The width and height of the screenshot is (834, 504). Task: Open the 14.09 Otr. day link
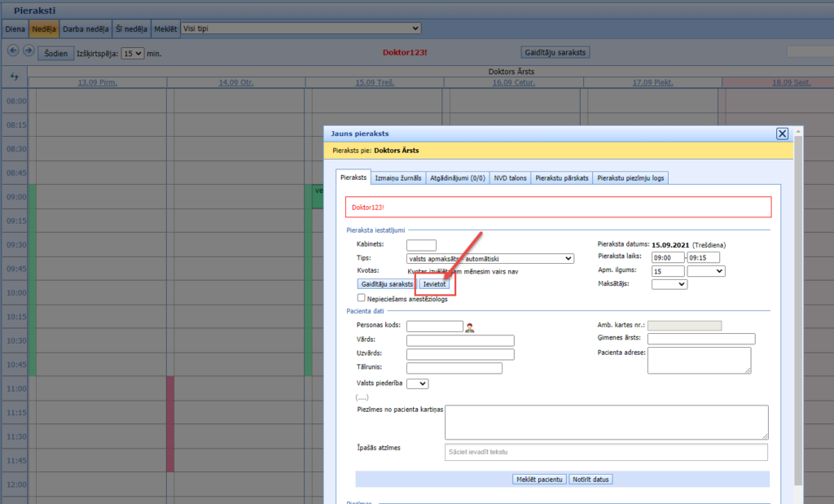235,82
